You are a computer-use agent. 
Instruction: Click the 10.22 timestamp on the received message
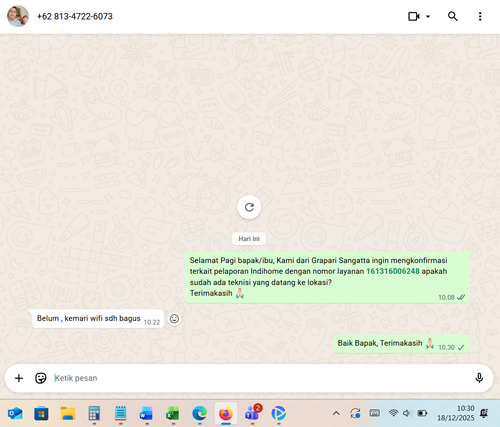pos(152,322)
